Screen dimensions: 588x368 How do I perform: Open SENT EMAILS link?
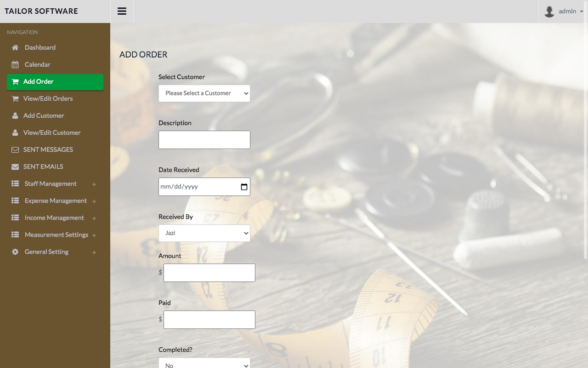pos(43,167)
